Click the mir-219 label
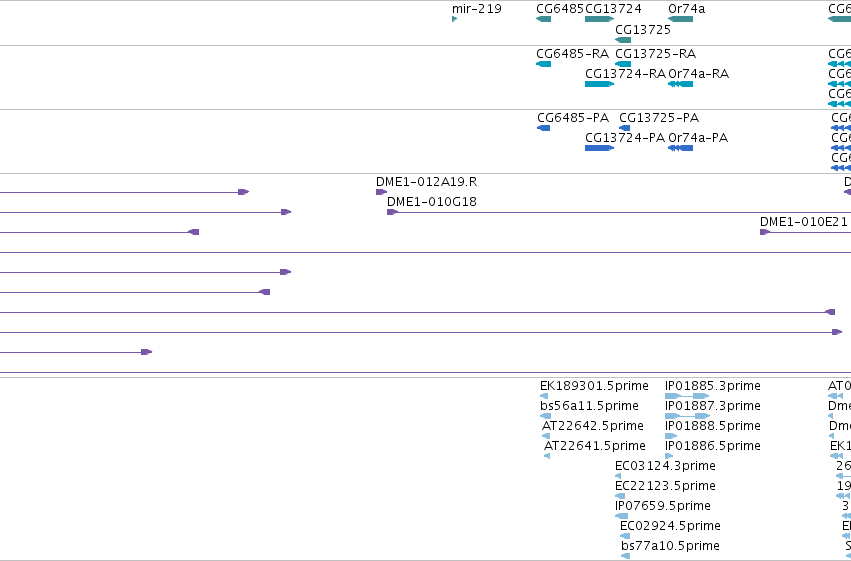Image resolution: width=851 pixels, height=561 pixels. [x=477, y=9]
